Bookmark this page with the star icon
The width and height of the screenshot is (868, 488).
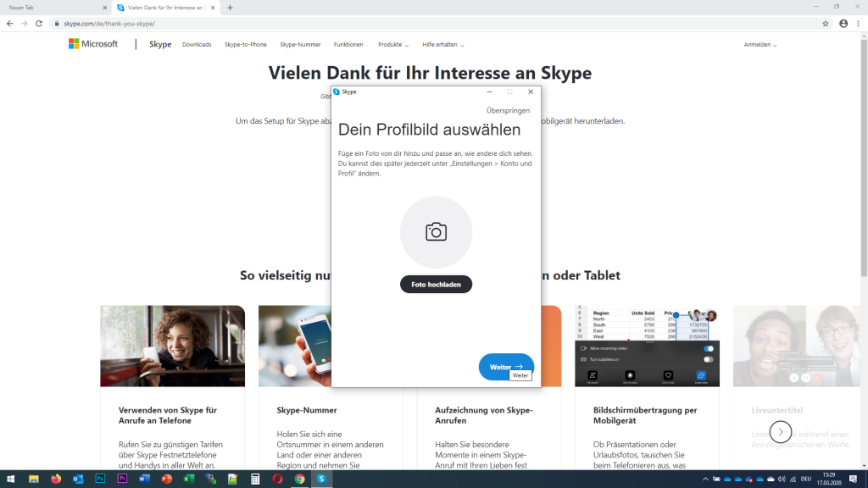click(826, 24)
